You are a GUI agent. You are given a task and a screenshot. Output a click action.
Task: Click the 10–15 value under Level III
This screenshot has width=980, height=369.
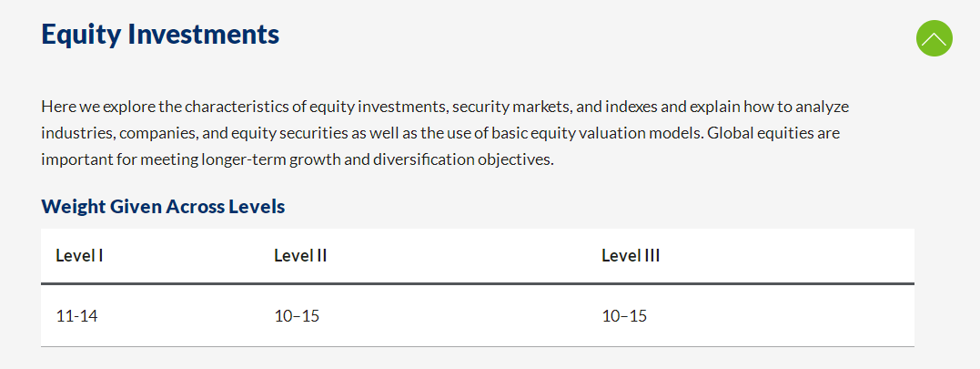click(x=624, y=316)
